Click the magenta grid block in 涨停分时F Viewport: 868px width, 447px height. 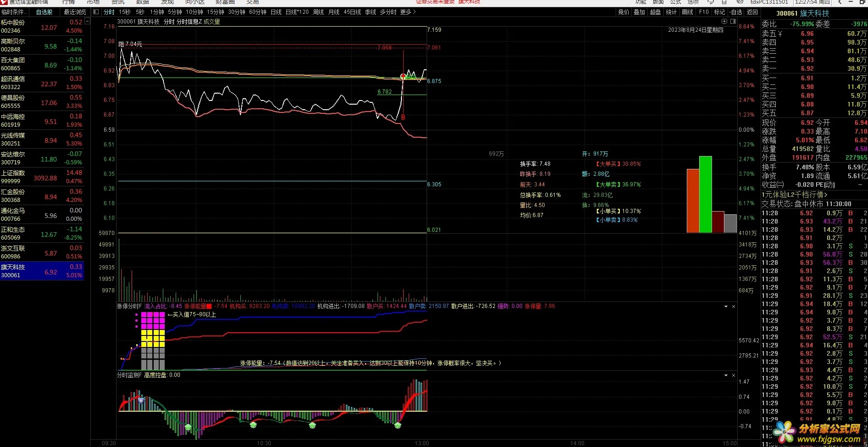[x=153, y=320]
